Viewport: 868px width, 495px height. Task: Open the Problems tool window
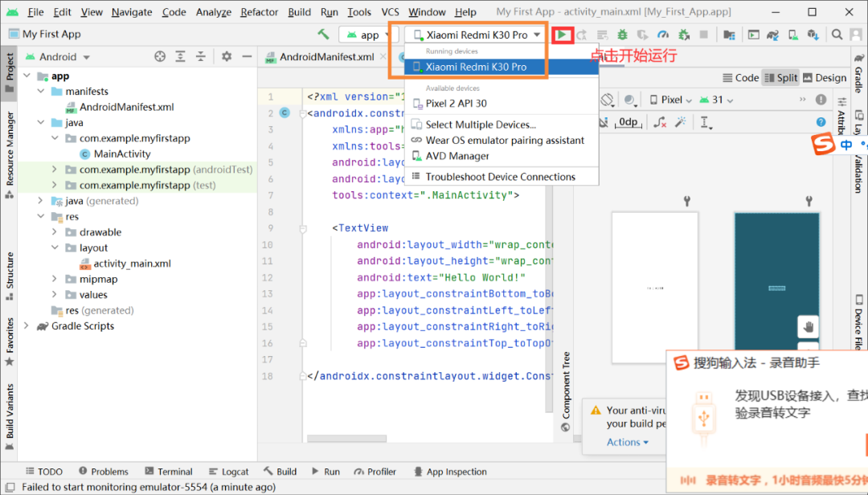(104, 472)
